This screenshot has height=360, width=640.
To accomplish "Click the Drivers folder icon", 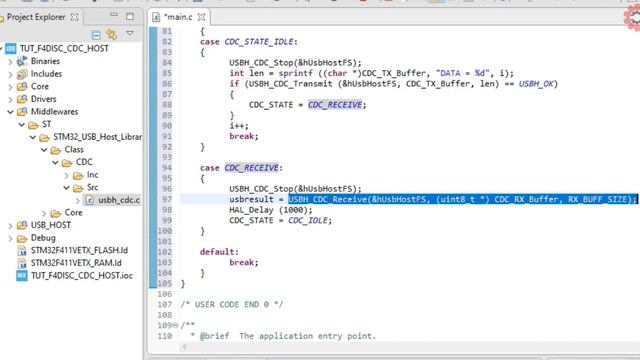I will (x=22, y=99).
